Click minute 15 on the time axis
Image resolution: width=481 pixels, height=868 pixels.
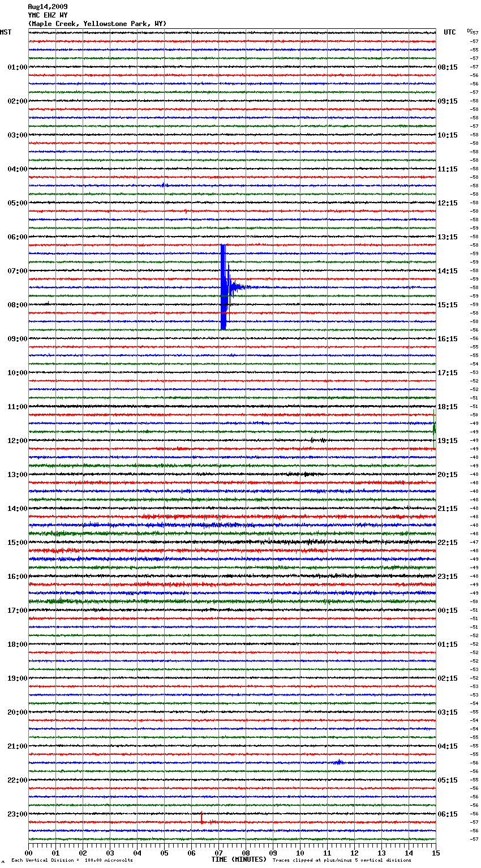436,853
